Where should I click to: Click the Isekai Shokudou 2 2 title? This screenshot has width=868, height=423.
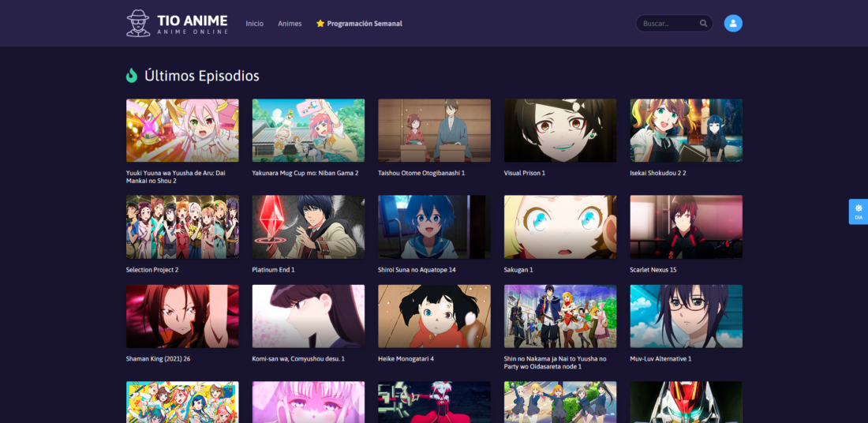point(658,174)
